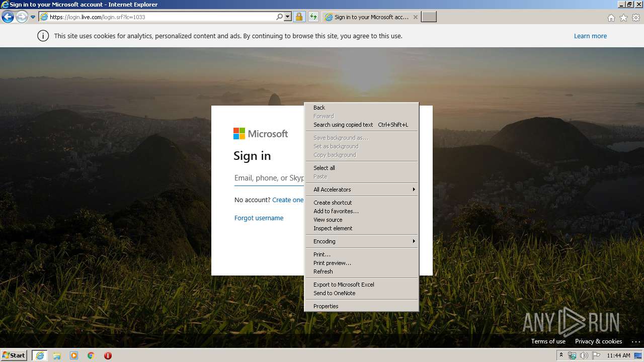This screenshot has height=362, width=644.
Task: Choose Search using copied text
Action: (x=362, y=125)
